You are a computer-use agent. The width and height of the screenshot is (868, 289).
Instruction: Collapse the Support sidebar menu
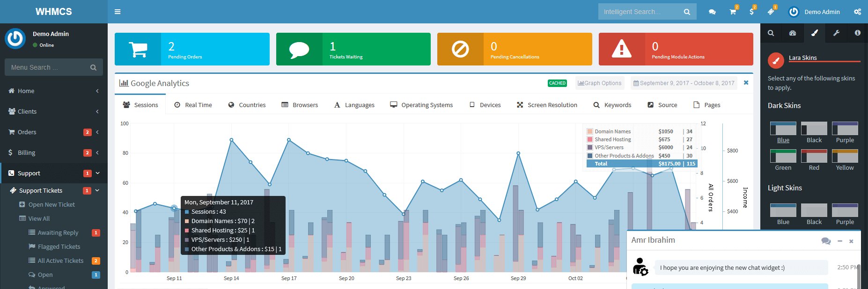54,173
